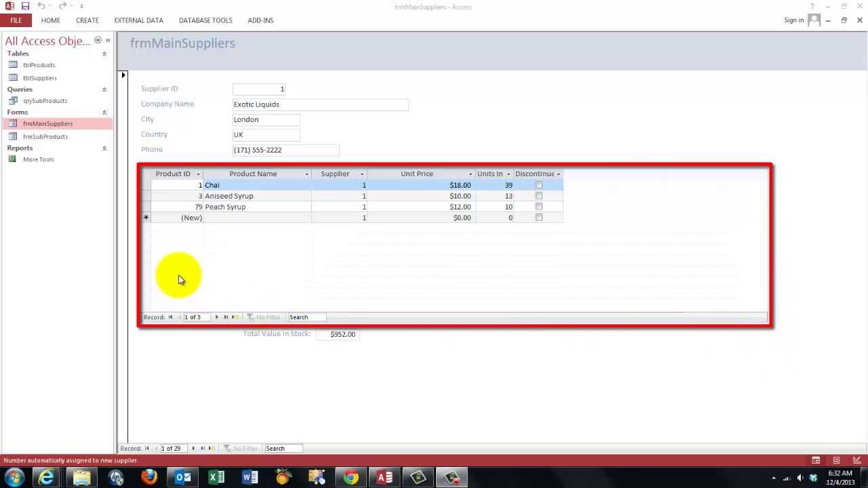Switch to the HOME ribbon tab
868x488 pixels.
(50, 20)
